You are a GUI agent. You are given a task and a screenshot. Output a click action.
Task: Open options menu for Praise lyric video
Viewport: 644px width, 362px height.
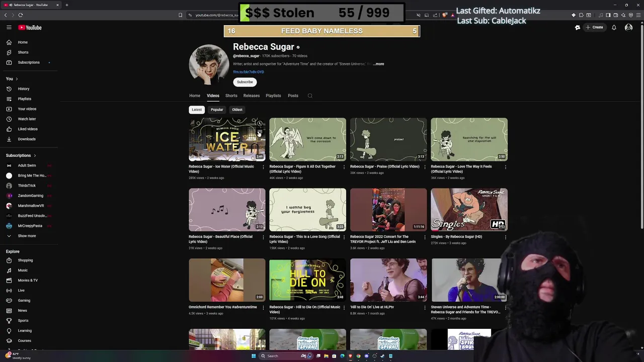[425, 167]
